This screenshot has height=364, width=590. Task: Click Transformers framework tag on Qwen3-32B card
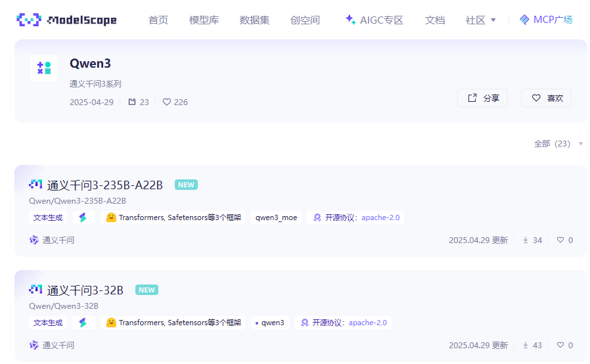point(173,322)
